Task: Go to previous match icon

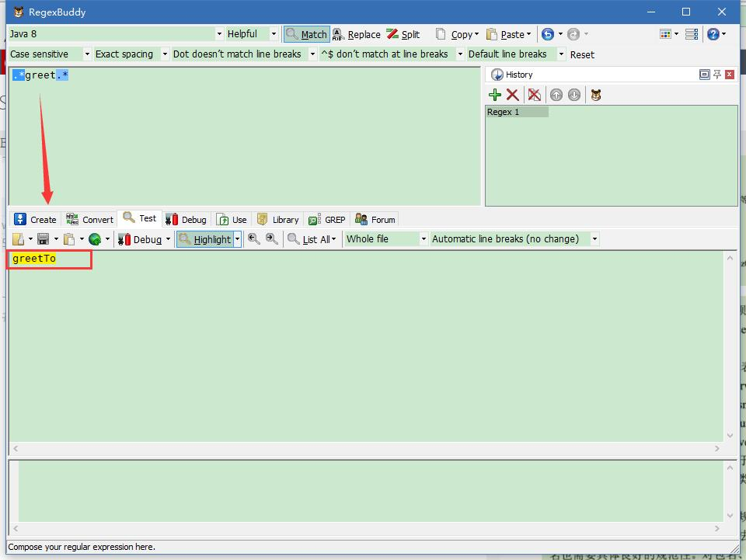Action: pyautogui.click(x=253, y=238)
